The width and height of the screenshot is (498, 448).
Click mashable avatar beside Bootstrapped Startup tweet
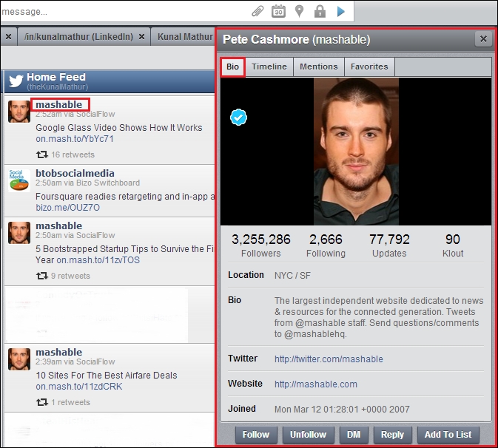pyautogui.click(x=19, y=233)
